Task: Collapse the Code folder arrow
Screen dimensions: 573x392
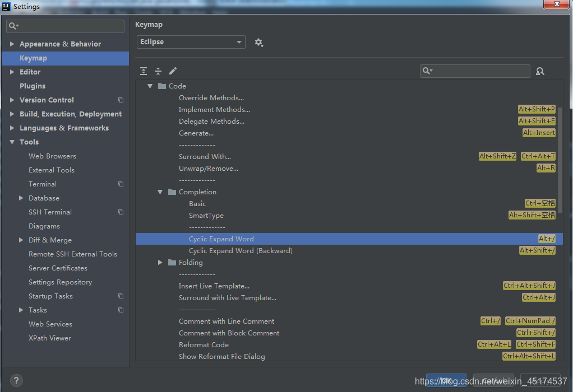Action: (150, 86)
